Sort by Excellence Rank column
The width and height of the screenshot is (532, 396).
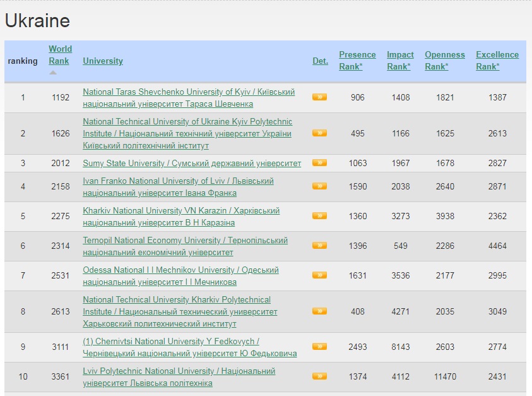tap(497, 61)
